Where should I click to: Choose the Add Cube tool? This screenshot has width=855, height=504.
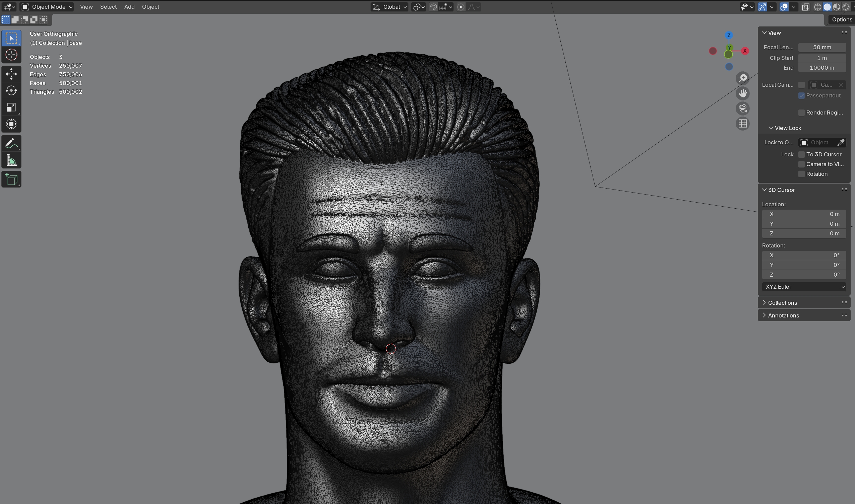click(11, 179)
